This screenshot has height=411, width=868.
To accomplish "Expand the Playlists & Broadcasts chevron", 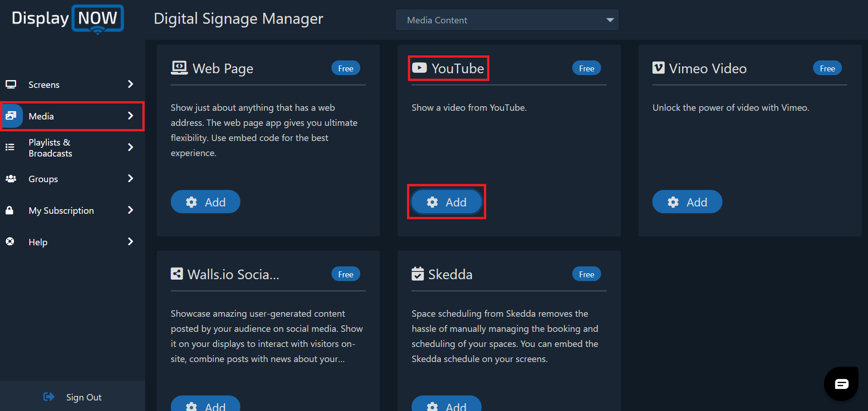I will pyautogui.click(x=130, y=147).
